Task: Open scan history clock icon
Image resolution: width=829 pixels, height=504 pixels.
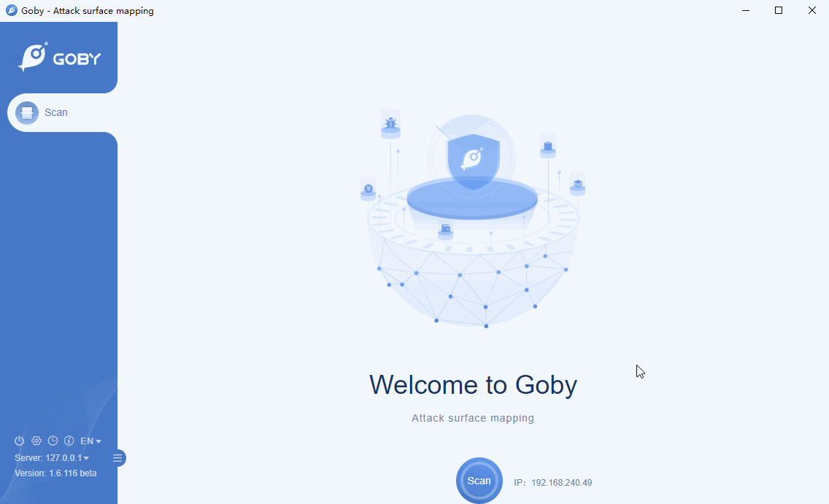Action: [x=53, y=441]
